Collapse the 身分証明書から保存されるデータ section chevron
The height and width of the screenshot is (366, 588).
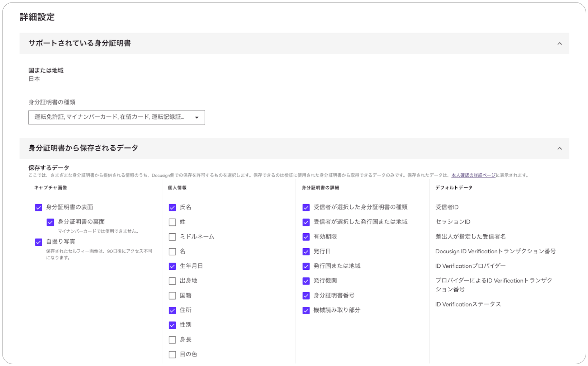pos(559,148)
